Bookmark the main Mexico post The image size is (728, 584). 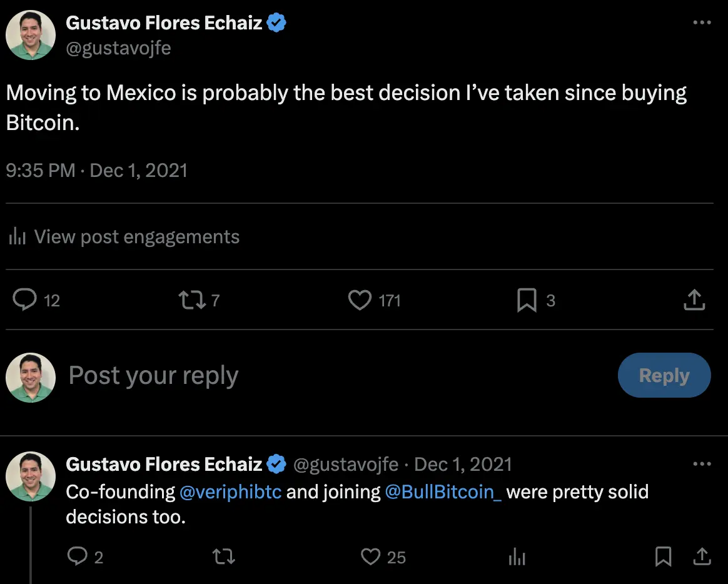coord(527,301)
